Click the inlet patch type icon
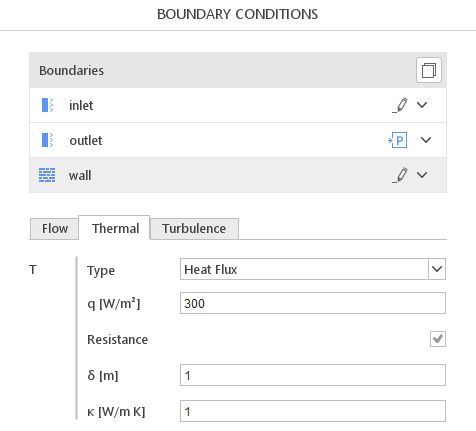The image size is (476, 431). [47, 105]
